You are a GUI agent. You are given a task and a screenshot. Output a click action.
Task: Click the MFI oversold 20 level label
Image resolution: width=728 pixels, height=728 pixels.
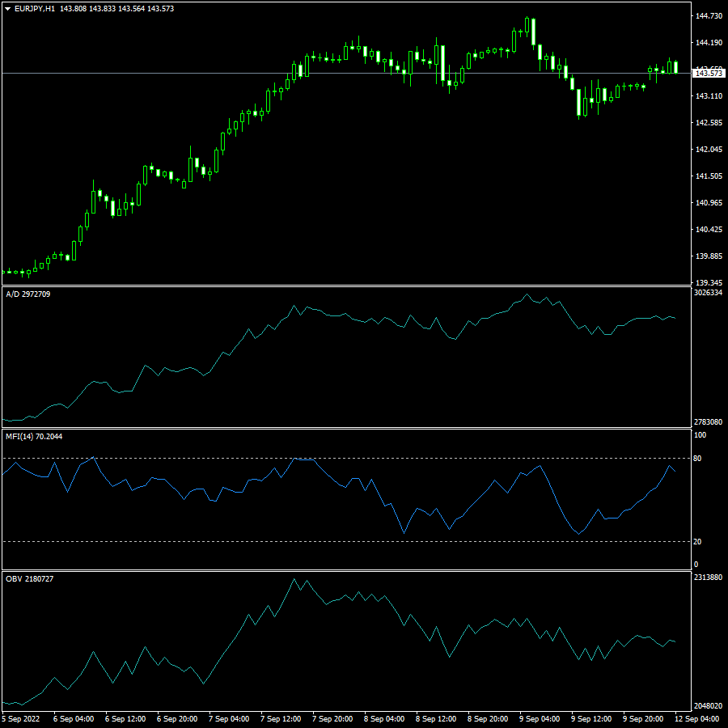click(696, 542)
